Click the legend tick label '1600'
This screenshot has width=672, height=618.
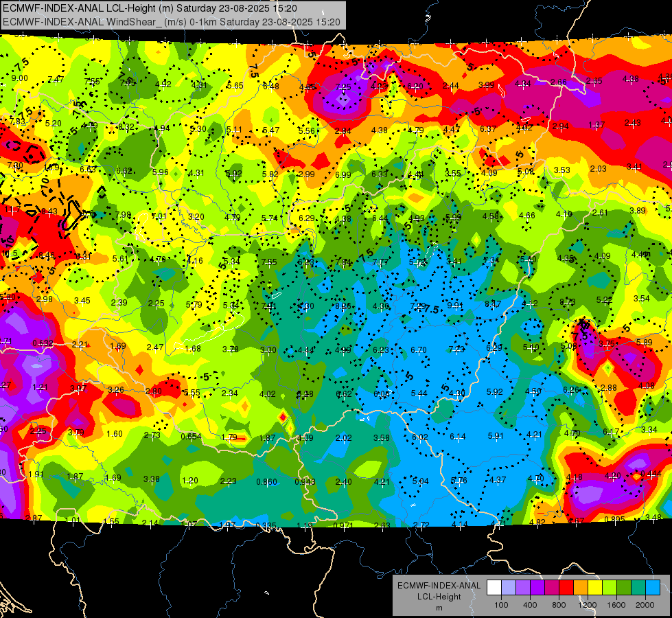[x=616, y=605]
